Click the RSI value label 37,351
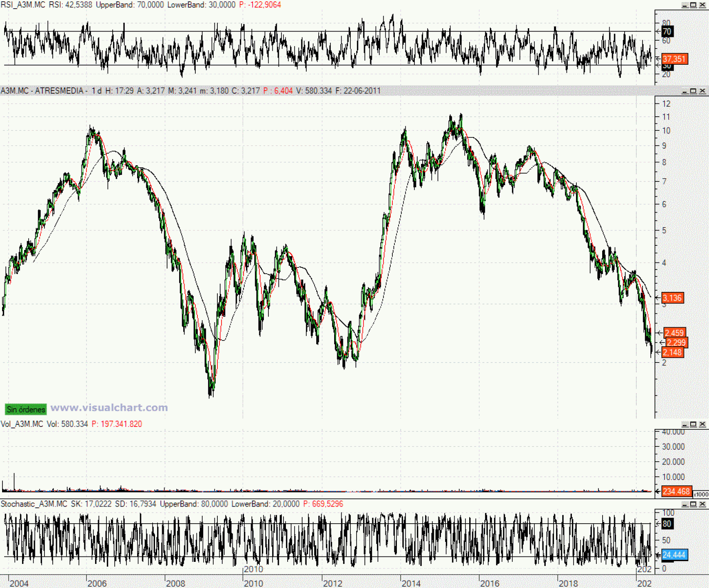 (674, 59)
